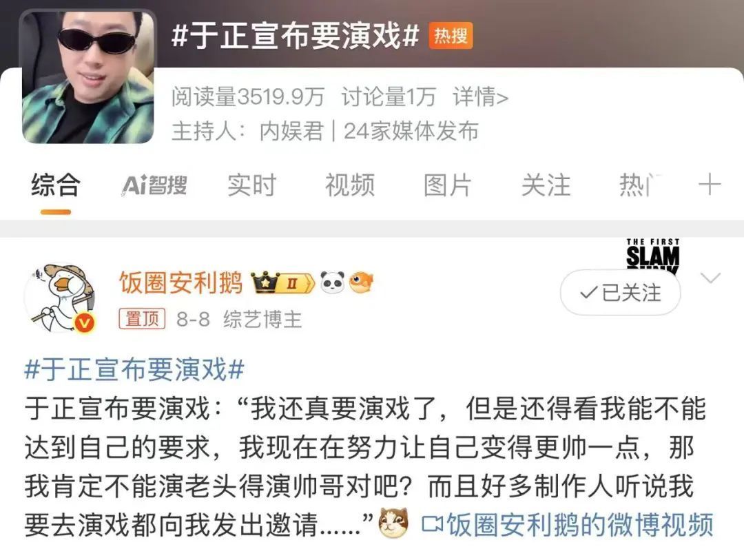The height and width of the screenshot is (560, 744).
Task: Play 饭圈安利鹅的微博视频 video link
Action: [x=568, y=525]
